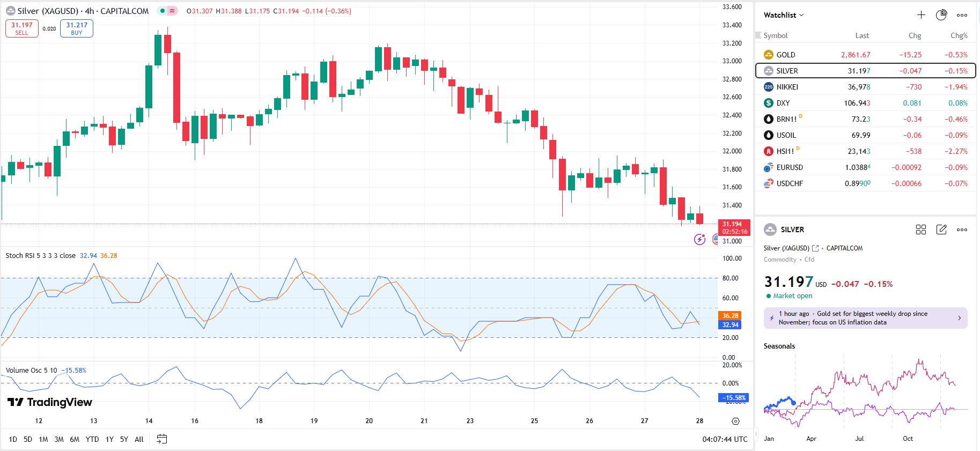Open the SILVER details three-dot menu
This screenshot has height=451, width=980.
pyautogui.click(x=962, y=230)
